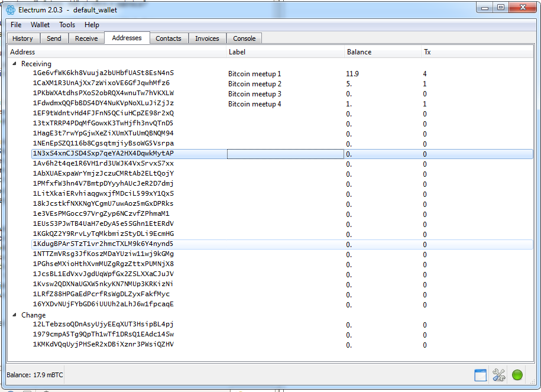Image resolution: width=541 pixels, height=392 pixels.
Task: Open the Tools menu
Action: 67,25
